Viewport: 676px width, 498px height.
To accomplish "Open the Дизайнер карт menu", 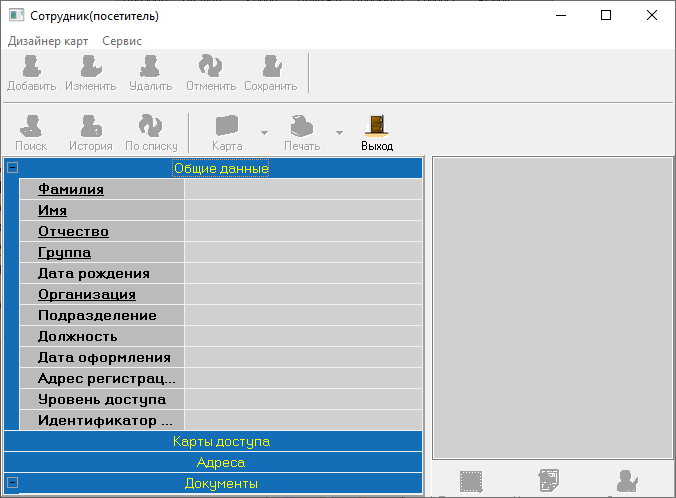I will pyautogui.click(x=48, y=41).
